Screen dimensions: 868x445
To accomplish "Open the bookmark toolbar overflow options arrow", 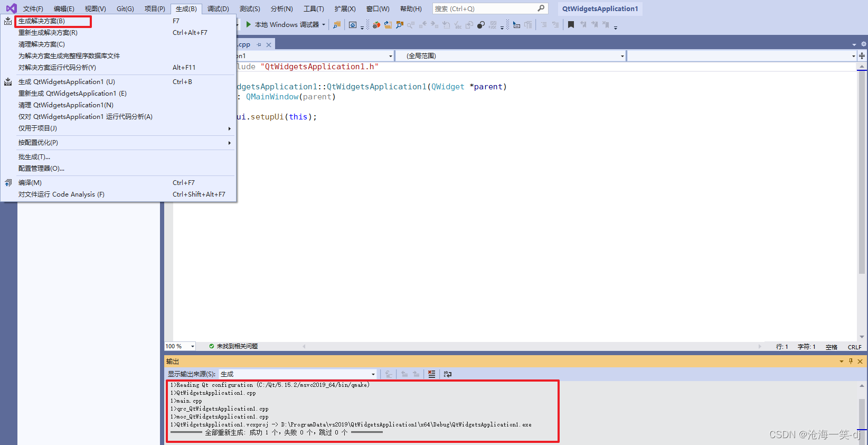I will 616,26.
